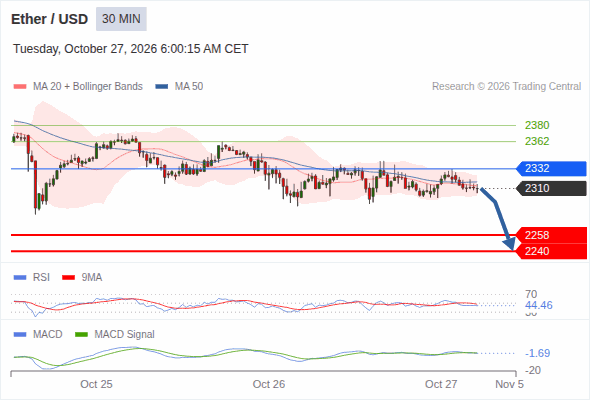Click the 2380 resistance level label
This screenshot has width=590, height=400.
pos(537,125)
